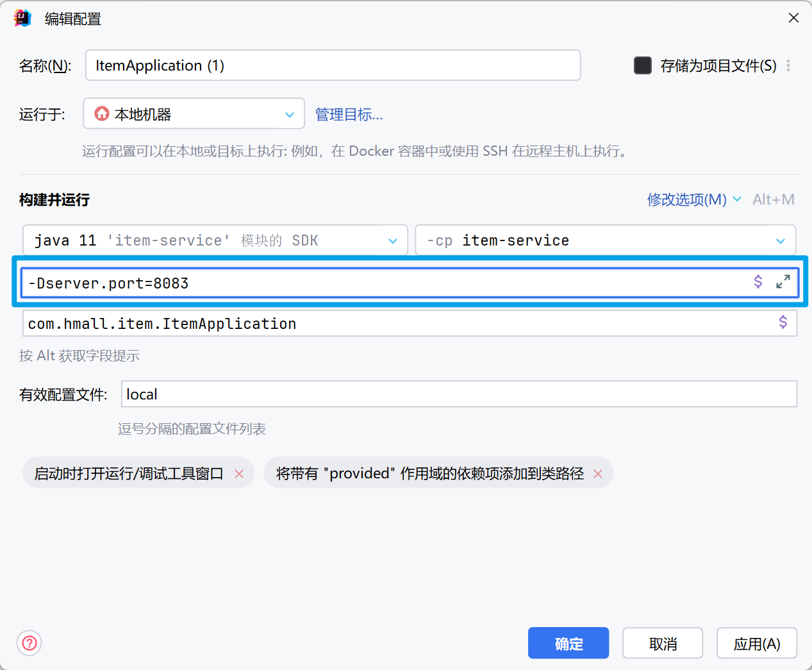
Task: Click the name field ItemApplication (1)
Action: tap(333, 65)
